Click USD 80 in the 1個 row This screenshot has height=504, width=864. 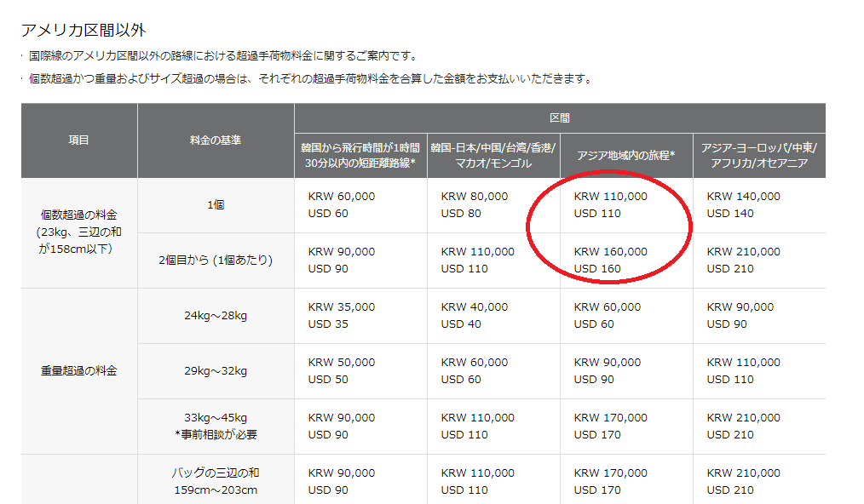point(461,214)
